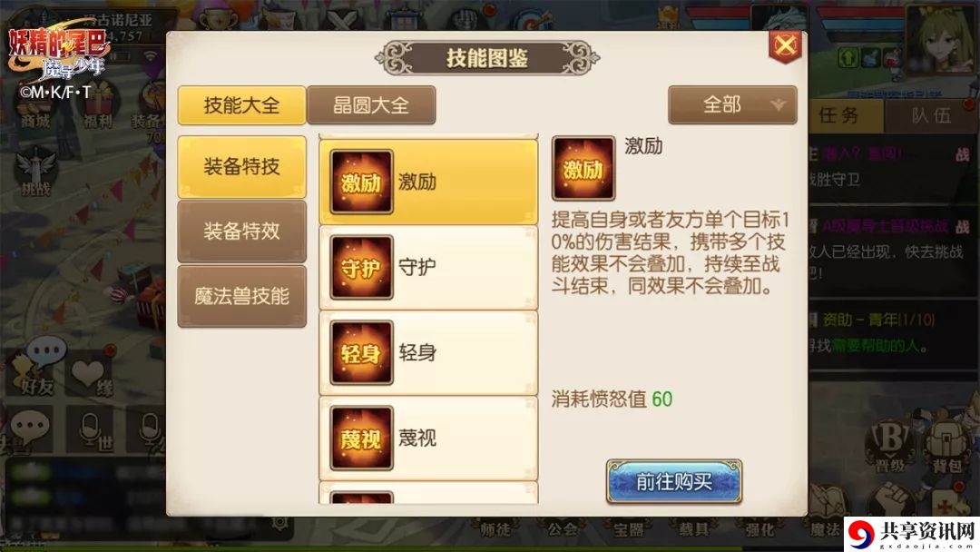The height and width of the screenshot is (552, 980).
Task: Open the 挑战 challenge icon
Action: [35, 172]
